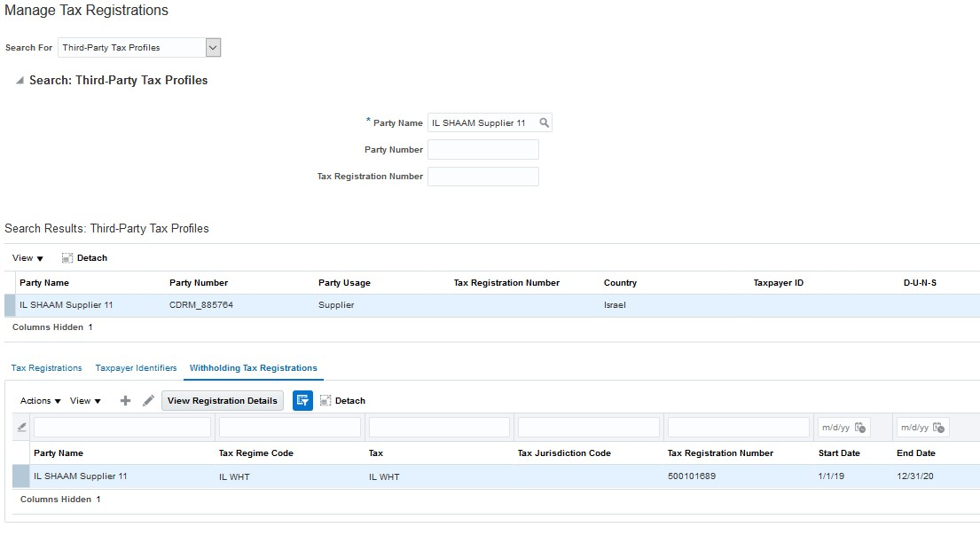
Task: Switch to the Taxpayer Identifiers tab
Action: pos(137,368)
